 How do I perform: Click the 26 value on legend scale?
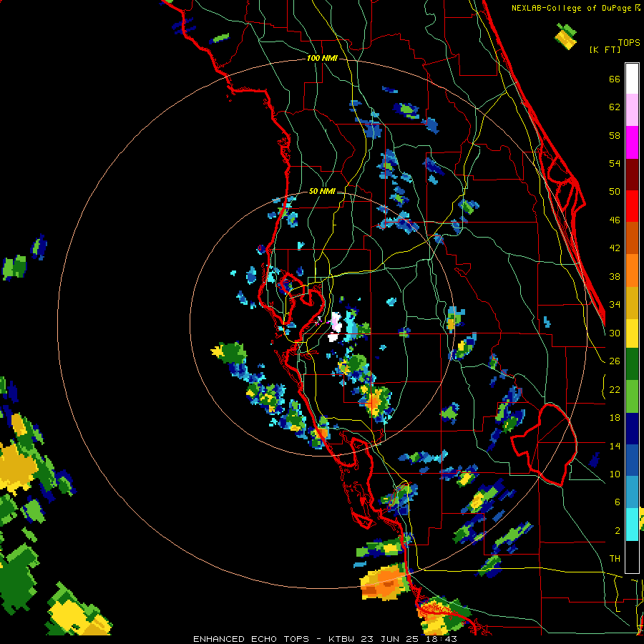(x=615, y=361)
